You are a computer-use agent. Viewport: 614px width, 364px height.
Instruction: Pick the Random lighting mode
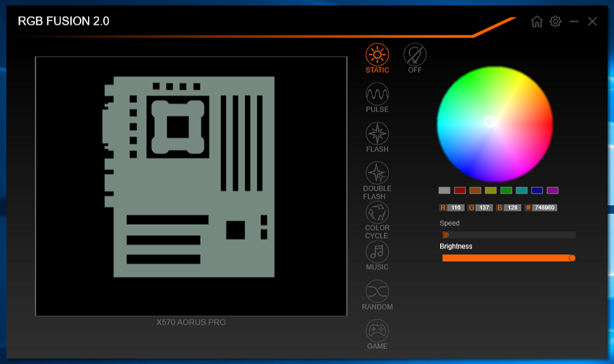tap(377, 295)
